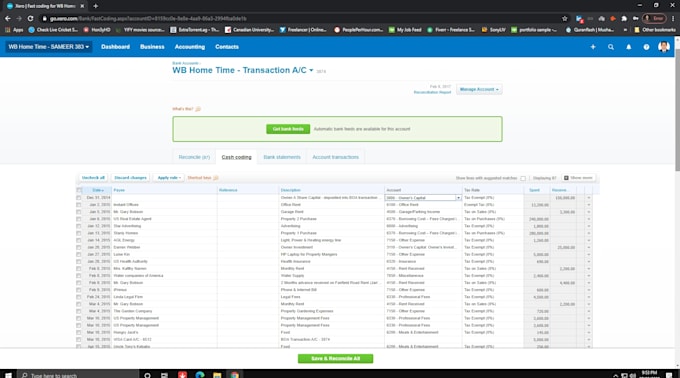Open row options arrow for Dec 31, 2014 row

coord(588,198)
